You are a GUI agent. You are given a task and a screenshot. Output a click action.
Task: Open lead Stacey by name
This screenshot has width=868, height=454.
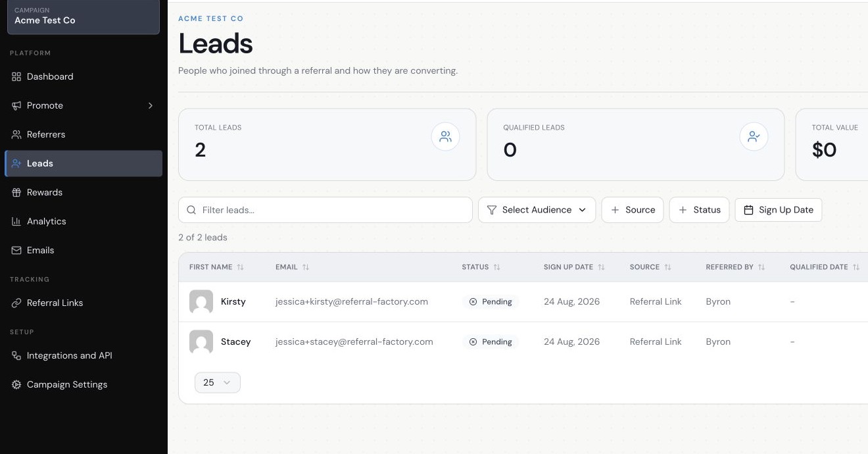click(x=235, y=341)
